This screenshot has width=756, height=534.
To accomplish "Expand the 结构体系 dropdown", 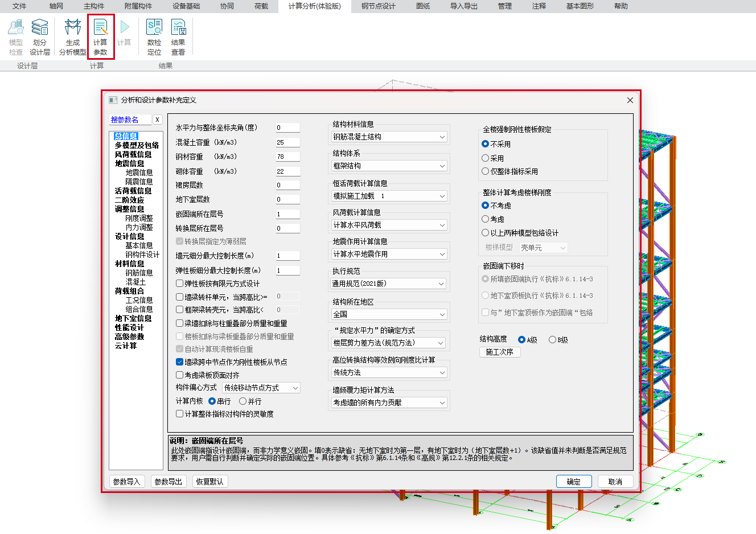I will 390,166.
